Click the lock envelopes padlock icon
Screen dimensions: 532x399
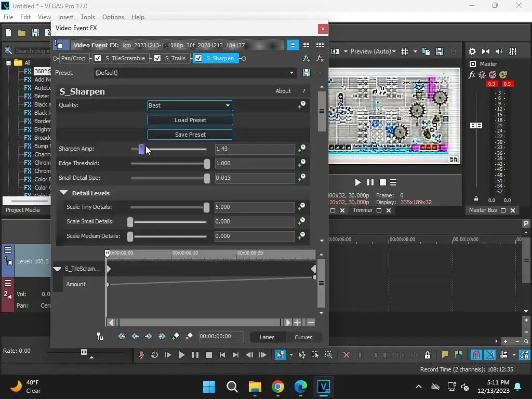428,355
